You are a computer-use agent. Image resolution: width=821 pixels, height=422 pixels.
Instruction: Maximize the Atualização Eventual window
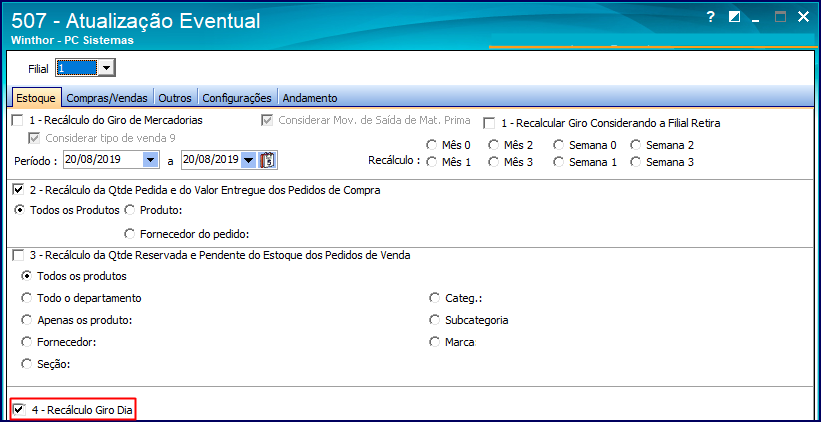click(x=780, y=17)
